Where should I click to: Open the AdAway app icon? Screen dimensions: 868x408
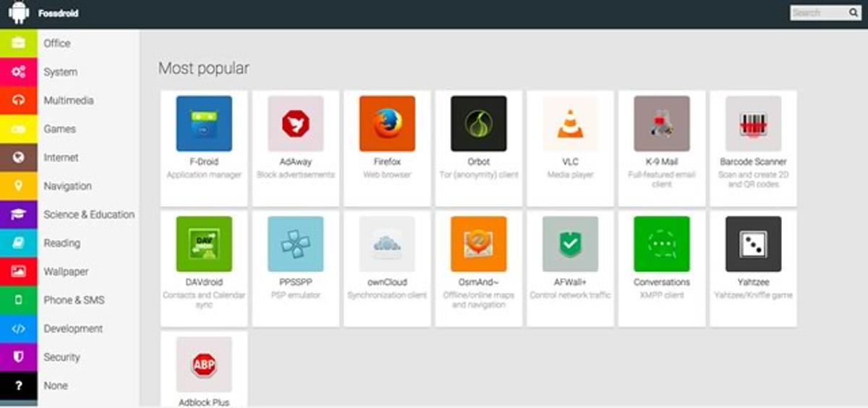coord(296,124)
